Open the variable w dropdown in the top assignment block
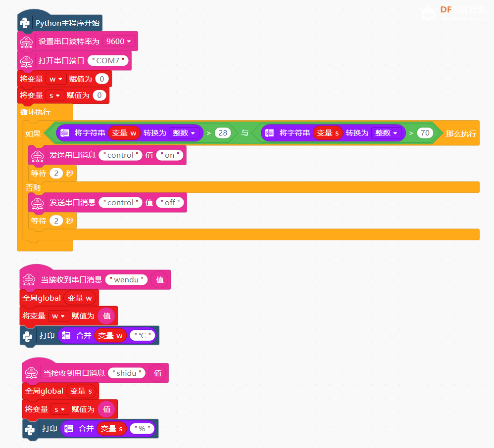This screenshot has width=494, height=448. pyautogui.click(x=56, y=79)
